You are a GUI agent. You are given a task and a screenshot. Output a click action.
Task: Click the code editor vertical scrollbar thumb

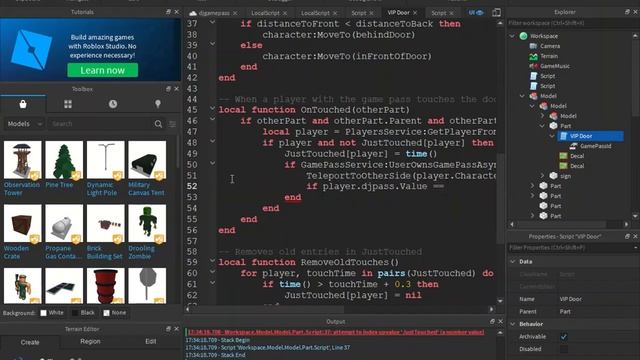pos(500,198)
